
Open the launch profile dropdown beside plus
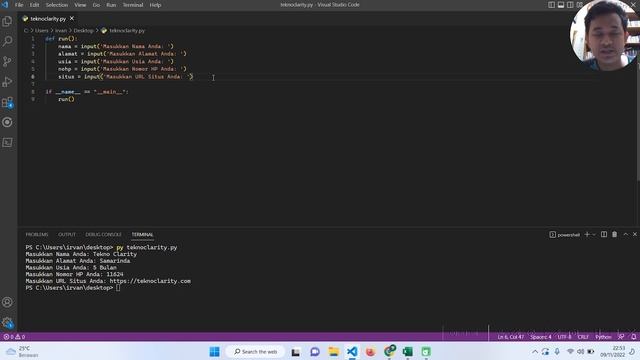tap(594, 234)
